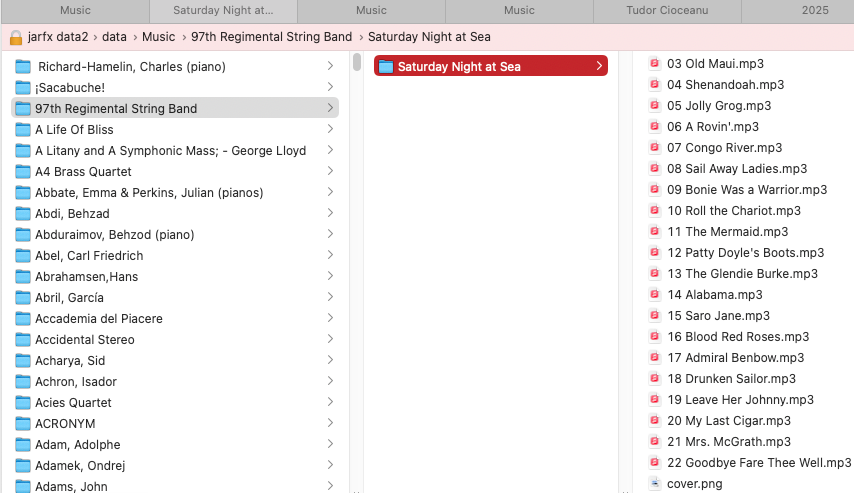The width and height of the screenshot is (854, 493).
Task: Click the Richard-Hamelin, Charles (piano) folder icon
Action: [x=23, y=67]
